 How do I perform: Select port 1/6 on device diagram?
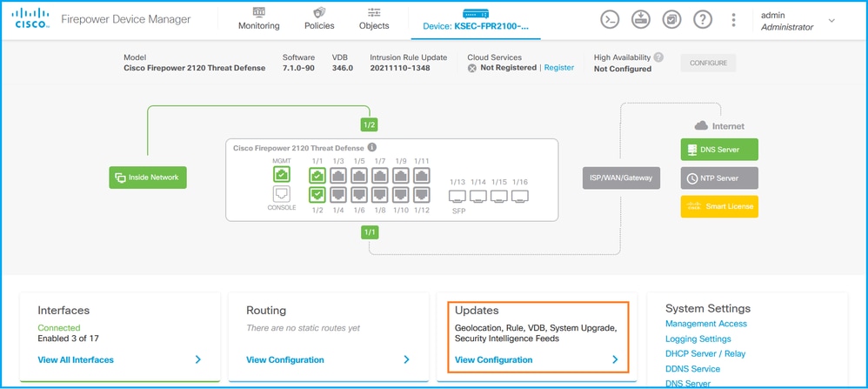coord(359,195)
